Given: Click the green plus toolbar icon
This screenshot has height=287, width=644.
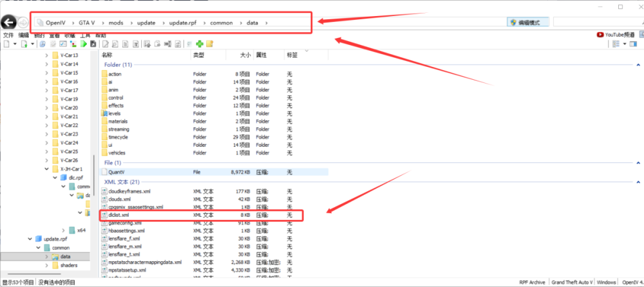Looking at the screenshot, I should [200, 44].
